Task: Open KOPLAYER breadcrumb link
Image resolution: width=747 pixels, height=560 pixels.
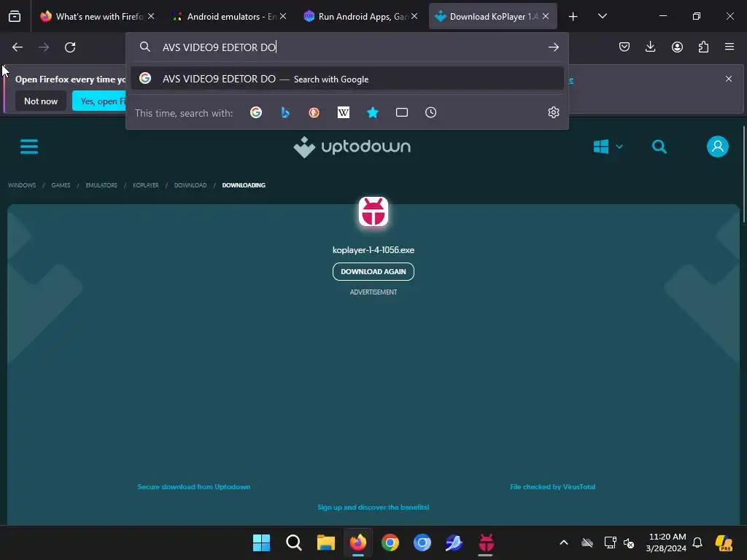Action: 146,185
